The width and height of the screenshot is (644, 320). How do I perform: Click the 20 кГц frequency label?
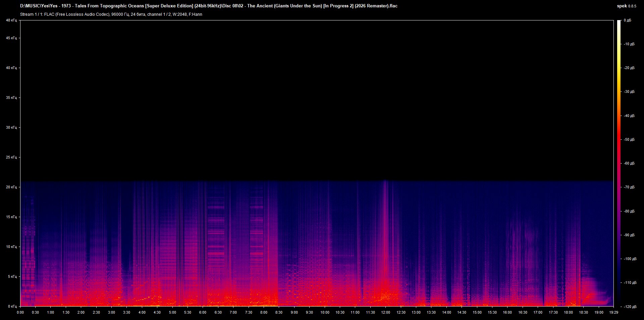11,187
